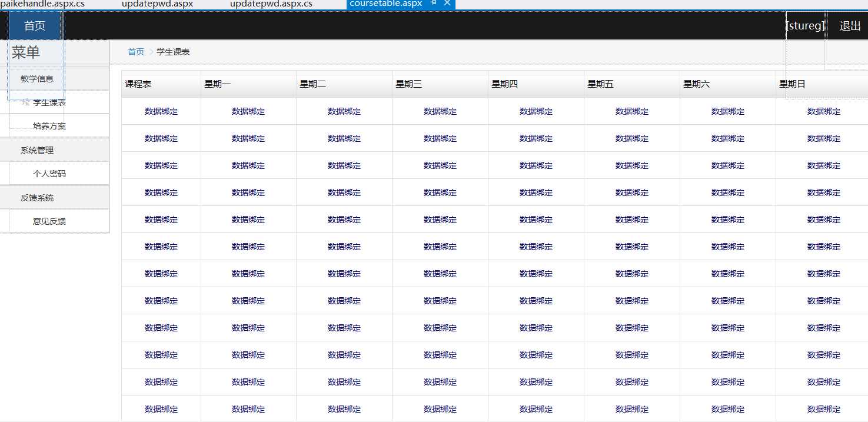Click the 星期一 column header
This screenshot has width=868, height=422.
click(x=248, y=84)
